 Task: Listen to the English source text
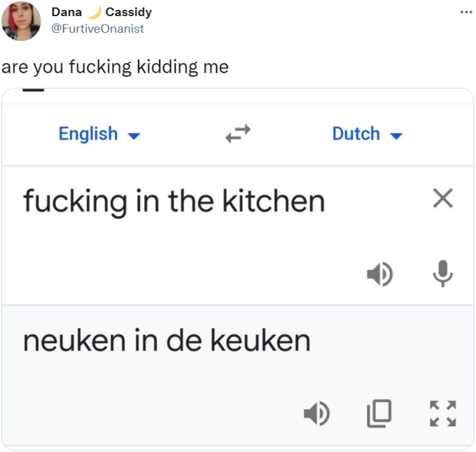(379, 274)
